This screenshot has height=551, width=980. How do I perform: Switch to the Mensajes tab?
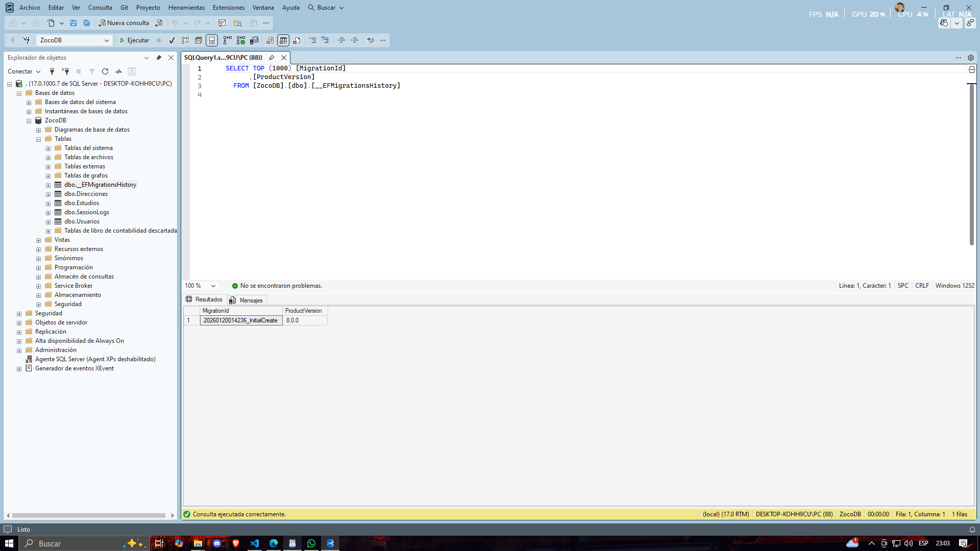(247, 300)
